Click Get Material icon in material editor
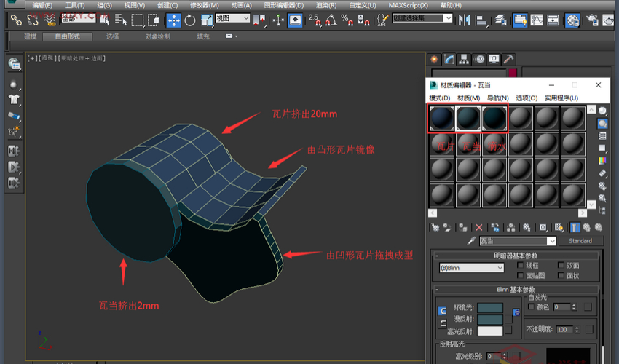The image size is (619, 364). (x=435, y=227)
